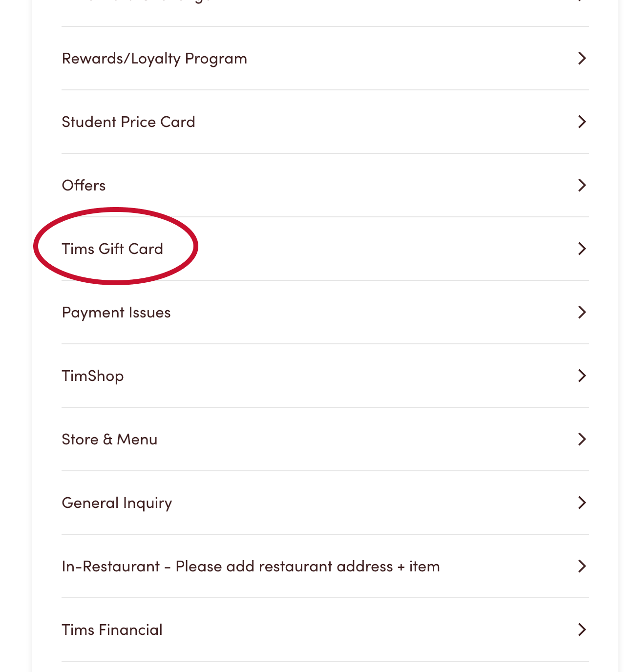The image size is (634, 672).
Task: Open the Payment Issues category
Action: (x=116, y=313)
